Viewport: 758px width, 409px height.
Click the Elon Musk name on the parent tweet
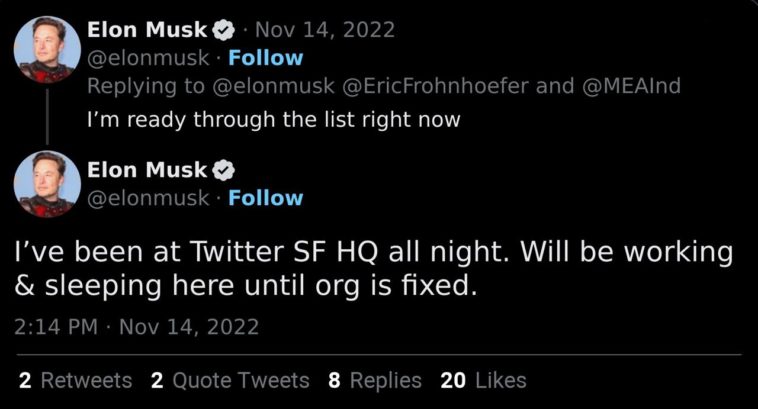click(148, 30)
